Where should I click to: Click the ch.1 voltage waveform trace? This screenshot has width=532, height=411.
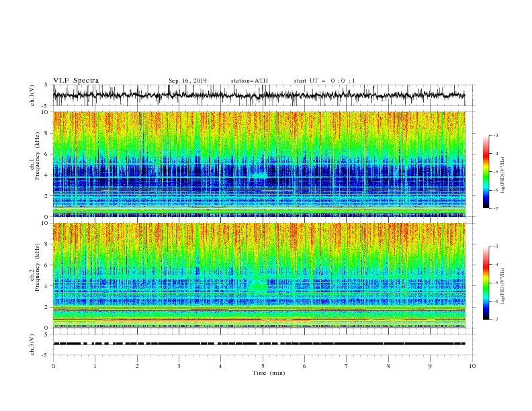coord(259,95)
